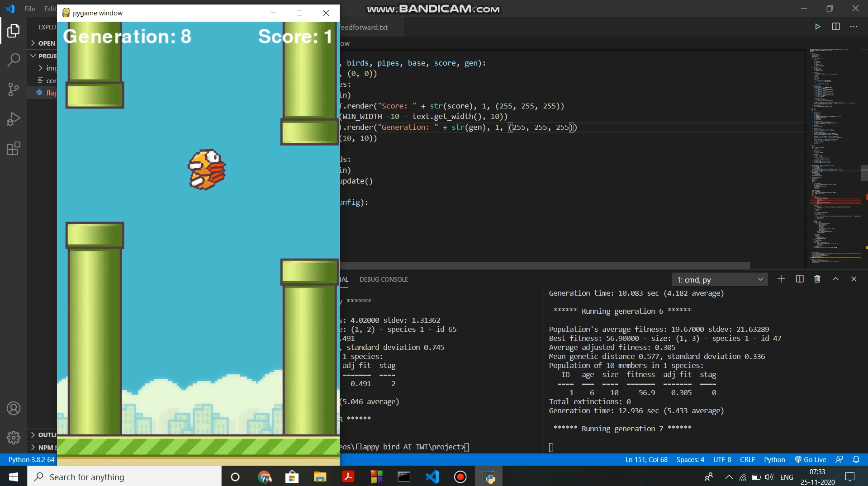Screen dimensions: 868x486
Task: Add a new terminal instance
Action: pos(781,279)
